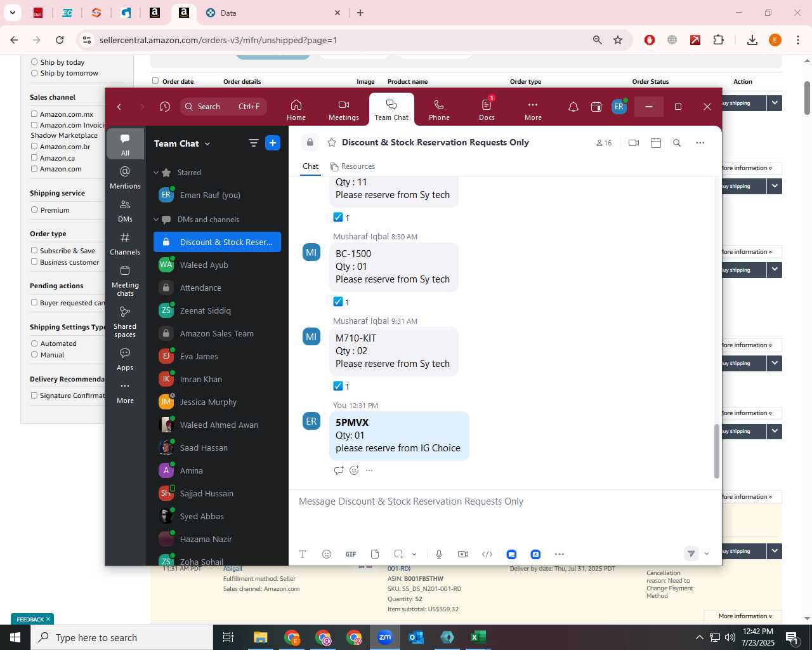812x650 pixels.
Task: Open Excel from the Windows taskbar
Action: (x=478, y=637)
